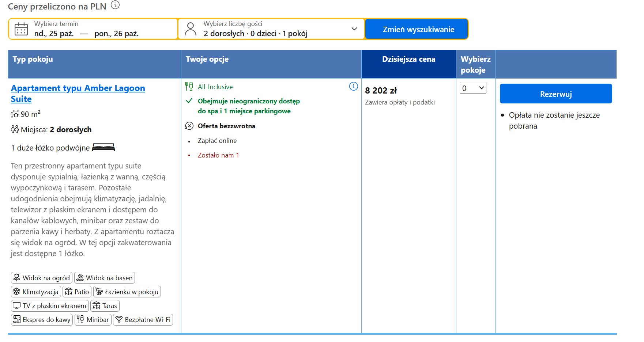The width and height of the screenshot is (644, 342).
Task: Click the Oferta bezzwrotna text
Action: pos(226,126)
